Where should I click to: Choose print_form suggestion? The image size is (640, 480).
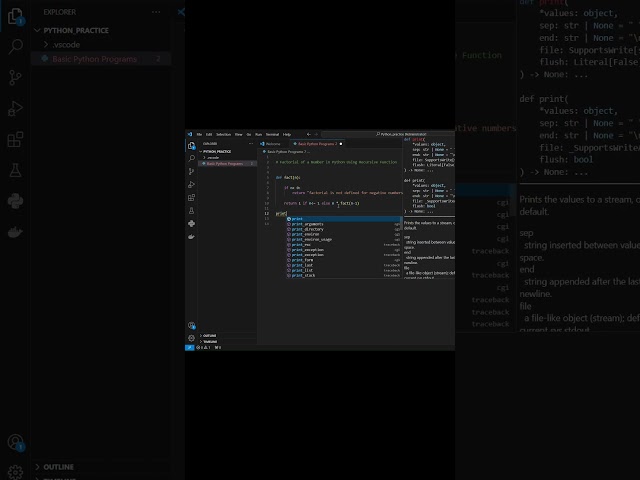[343, 260]
